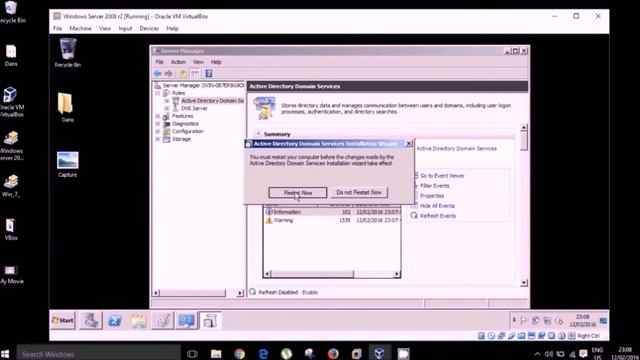Click Restart Now in the wizard dialog
Screen dimensions: 640x360
[x=298, y=193]
